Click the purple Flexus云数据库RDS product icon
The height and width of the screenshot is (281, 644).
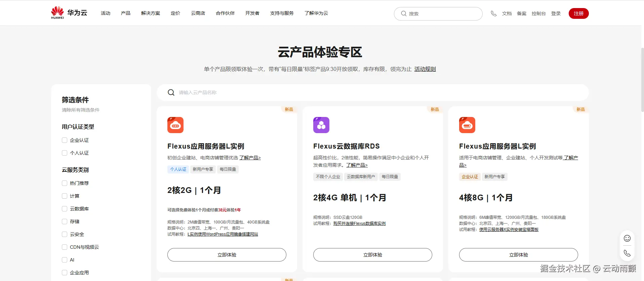(x=321, y=125)
